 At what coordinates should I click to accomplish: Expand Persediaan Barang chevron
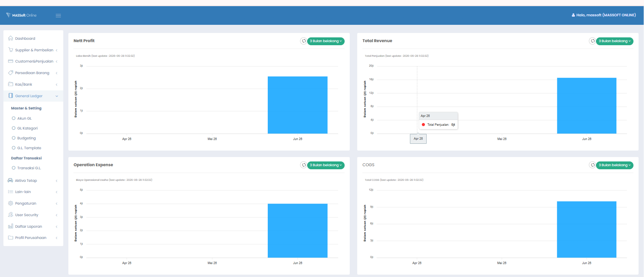(56, 73)
